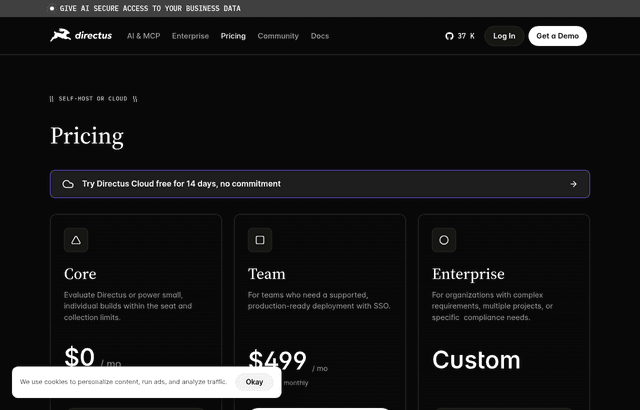The width and height of the screenshot is (640, 410).
Task: Click the circle icon on the Enterprise card
Action: pos(444,240)
